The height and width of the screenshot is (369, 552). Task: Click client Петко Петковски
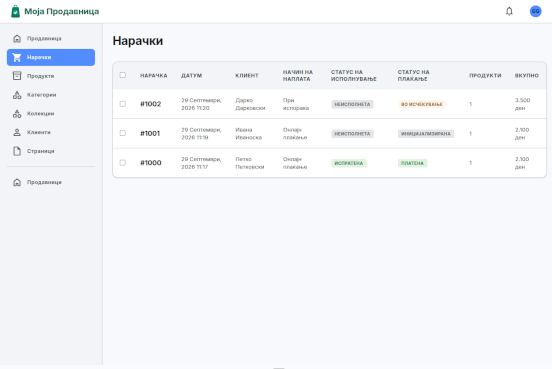click(250, 163)
